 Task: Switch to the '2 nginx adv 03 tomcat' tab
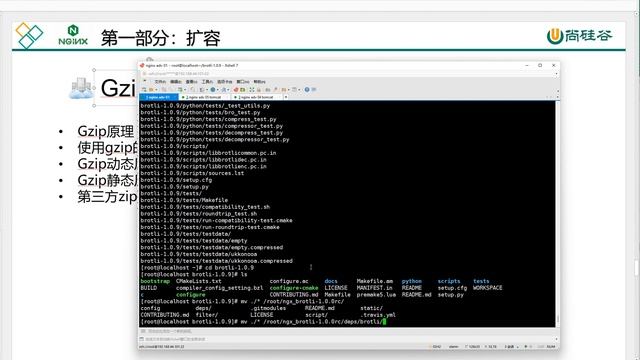coord(204,97)
